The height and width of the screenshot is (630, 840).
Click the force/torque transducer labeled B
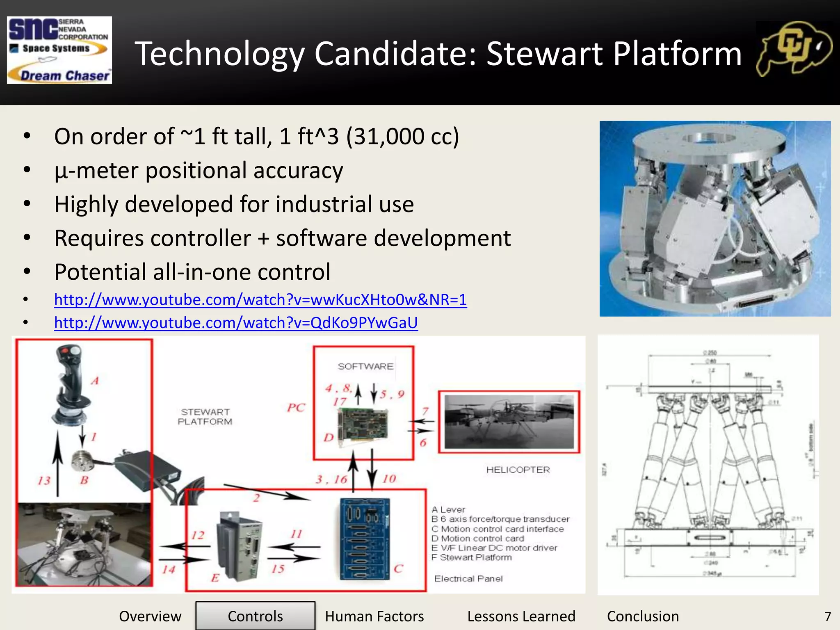pyautogui.click(x=82, y=461)
